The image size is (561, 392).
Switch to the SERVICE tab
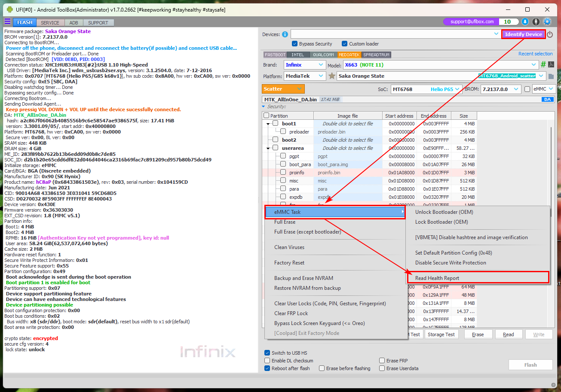pos(50,23)
